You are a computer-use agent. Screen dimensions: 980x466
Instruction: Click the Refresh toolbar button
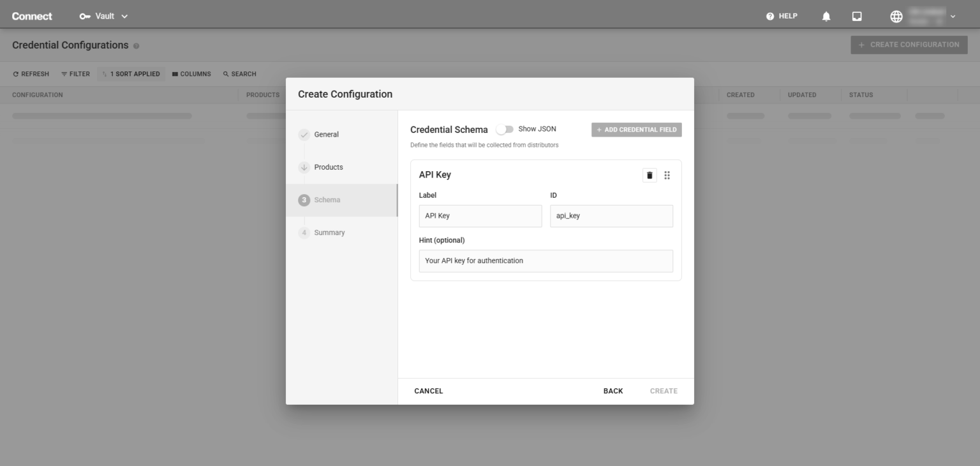31,74
